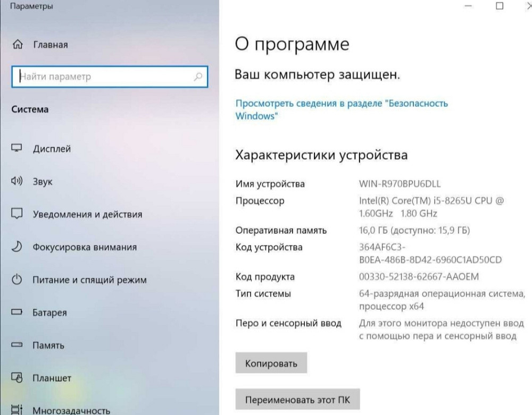The width and height of the screenshot is (532, 415).
Task: Select the Фокусировка внимания moon icon
Action: coord(18,247)
